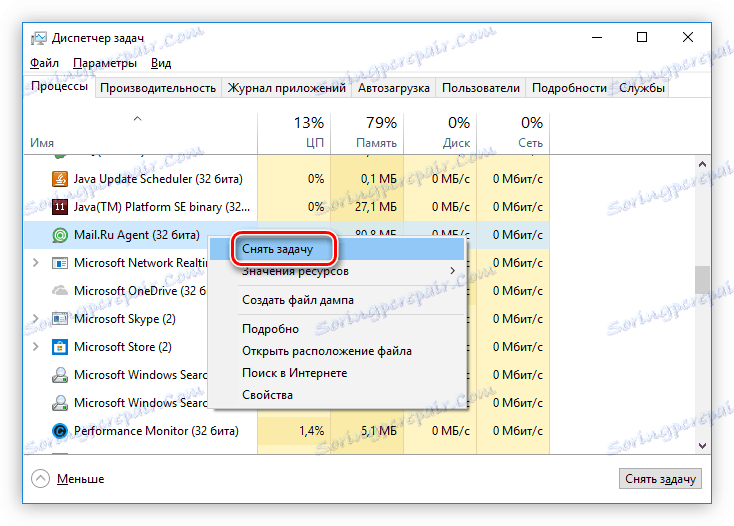
Task: Click the second Microsoft Windows Search icon
Action: coord(59,403)
